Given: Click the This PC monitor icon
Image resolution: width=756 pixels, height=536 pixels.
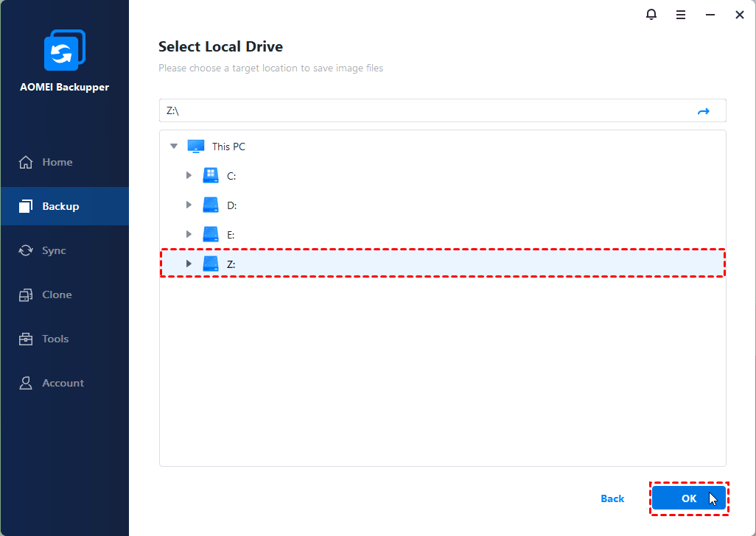Looking at the screenshot, I should (x=196, y=147).
